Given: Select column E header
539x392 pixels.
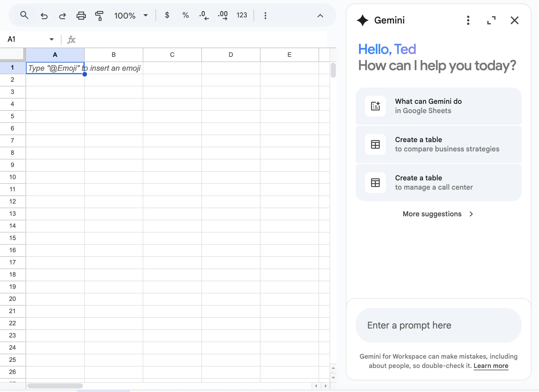Looking at the screenshot, I should click(290, 55).
